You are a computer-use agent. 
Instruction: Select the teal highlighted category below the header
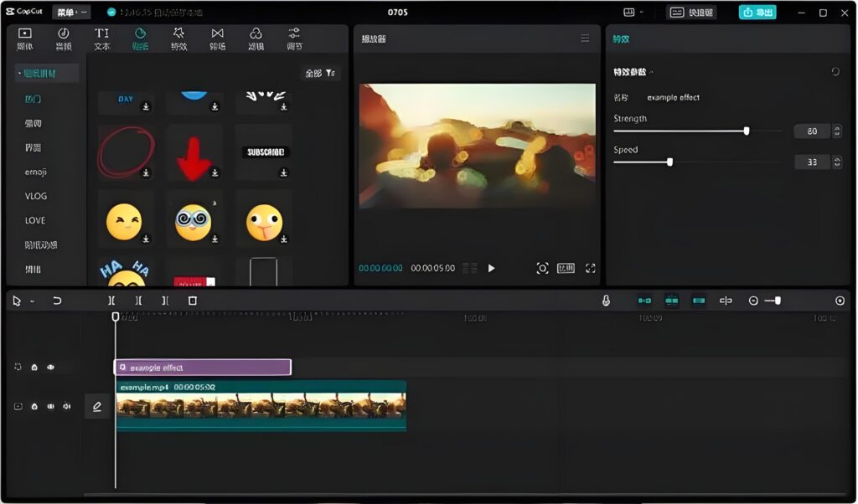[x=33, y=99]
